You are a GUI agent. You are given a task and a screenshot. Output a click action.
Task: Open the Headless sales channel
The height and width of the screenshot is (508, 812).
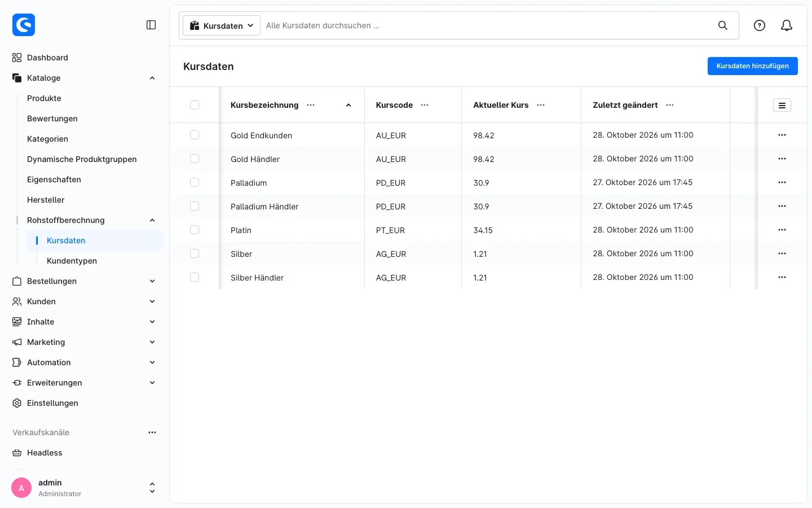pos(45,453)
